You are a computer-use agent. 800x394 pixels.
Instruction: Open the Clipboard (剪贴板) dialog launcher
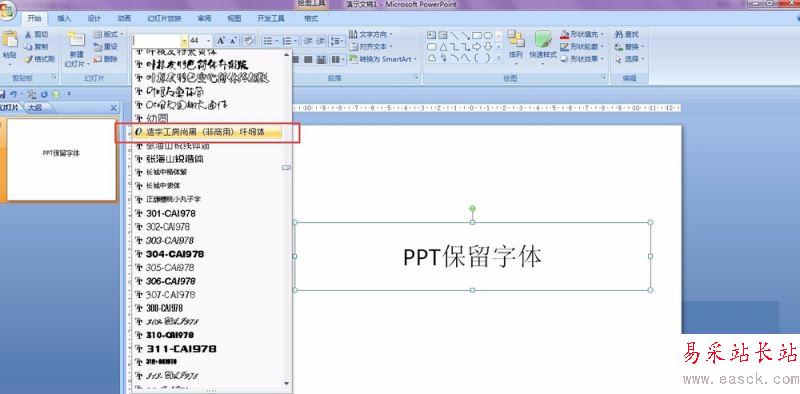pyautogui.click(x=54, y=77)
